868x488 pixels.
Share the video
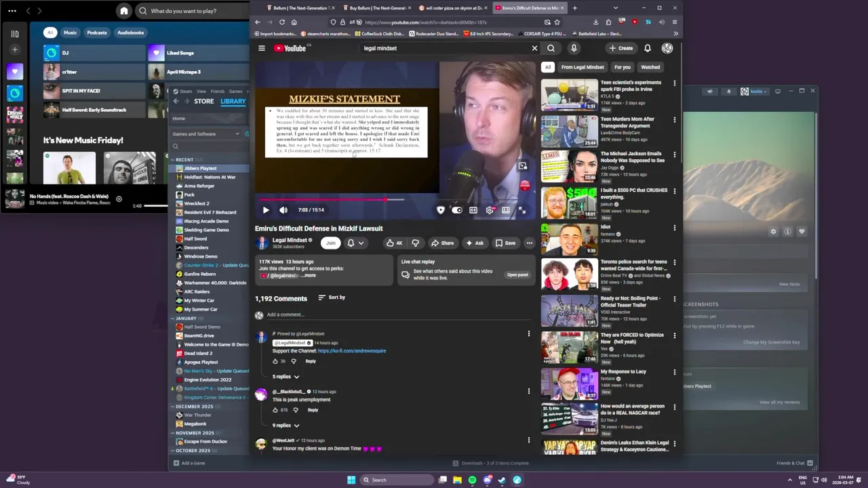[x=443, y=243]
